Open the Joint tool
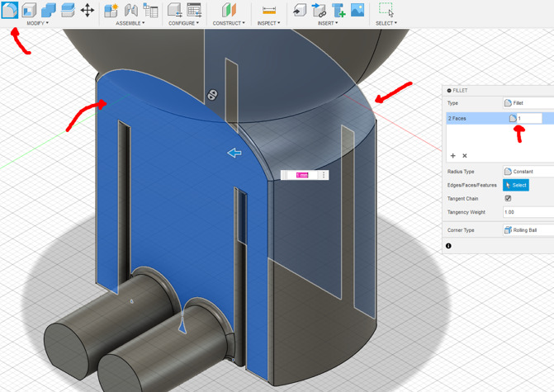554x392 pixels. [131, 10]
